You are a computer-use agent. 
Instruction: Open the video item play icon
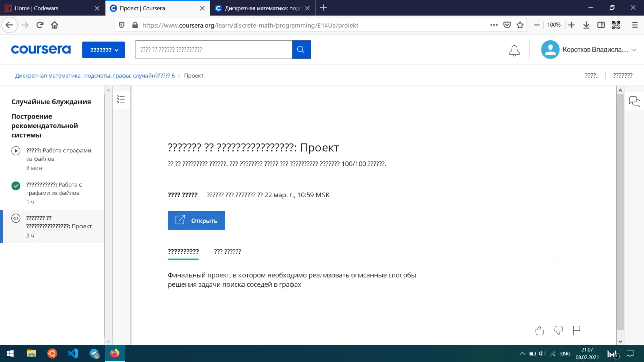tap(16, 150)
